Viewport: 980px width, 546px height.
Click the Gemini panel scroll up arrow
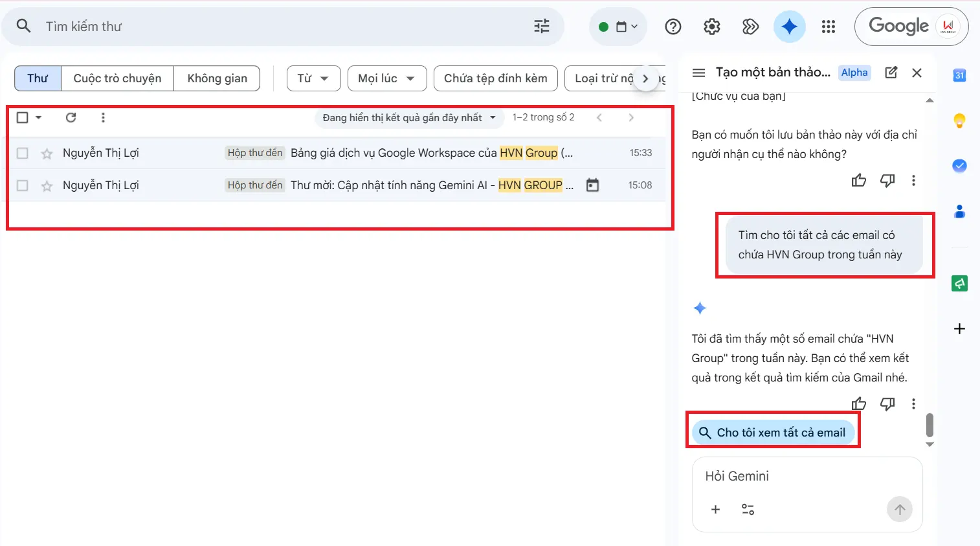point(930,100)
